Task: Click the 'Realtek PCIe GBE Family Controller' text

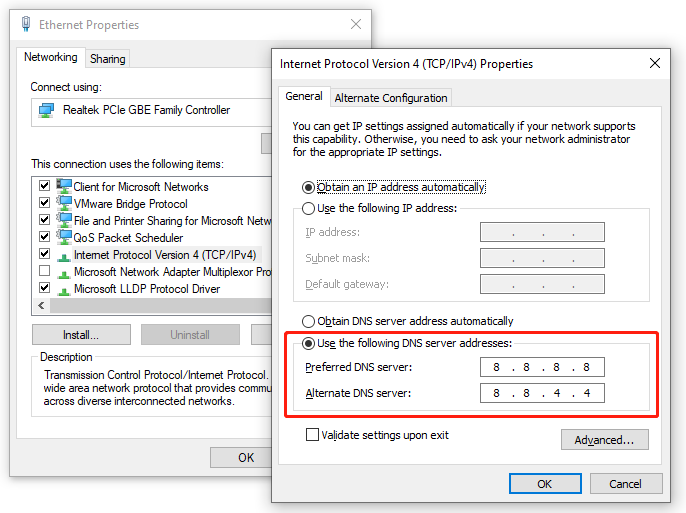Action: click(146, 110)
